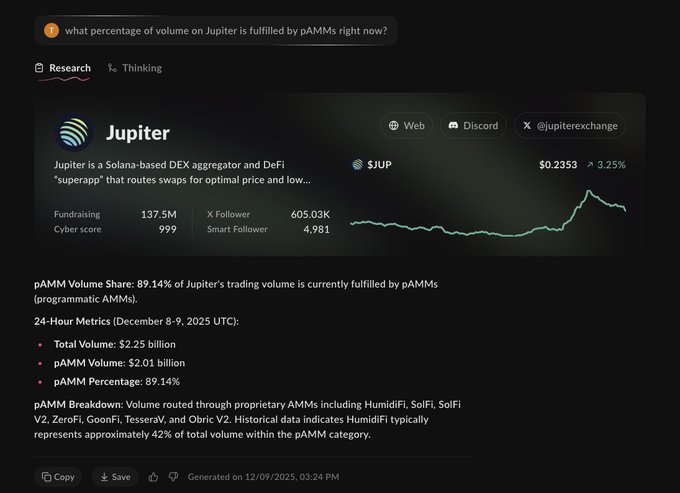
Task: Open the Web link button
Action: 407,126
